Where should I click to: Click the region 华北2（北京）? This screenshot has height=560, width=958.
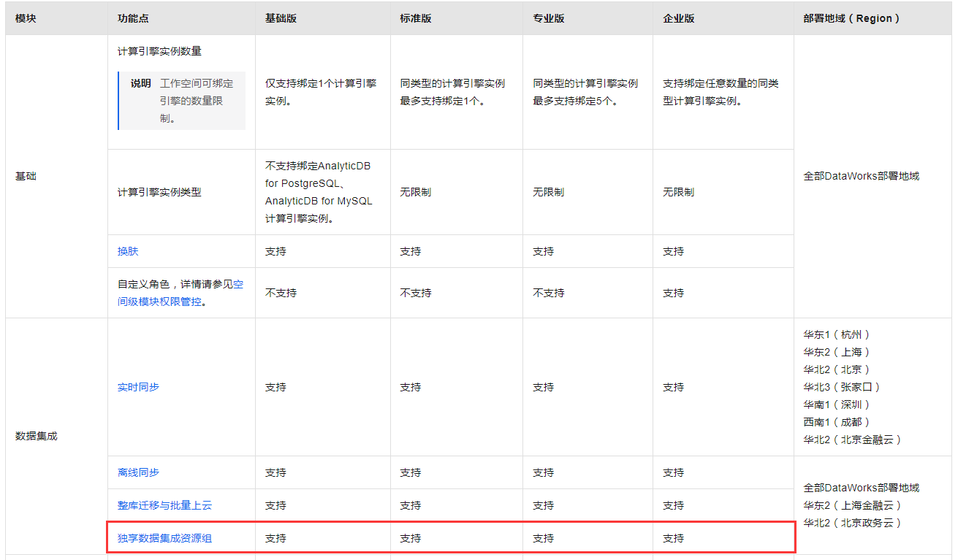click(x=837, y=369)
